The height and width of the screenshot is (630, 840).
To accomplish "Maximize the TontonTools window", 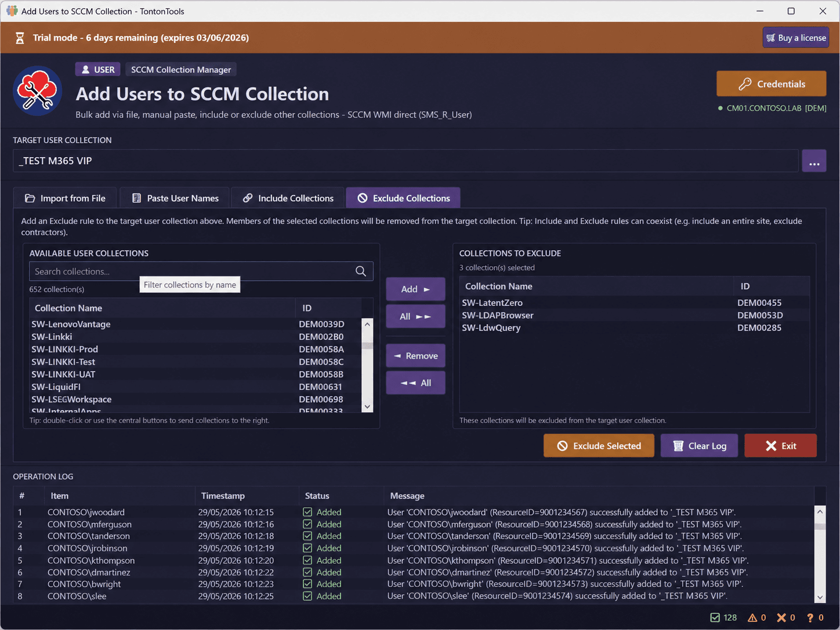I will [x=791, y=11].
